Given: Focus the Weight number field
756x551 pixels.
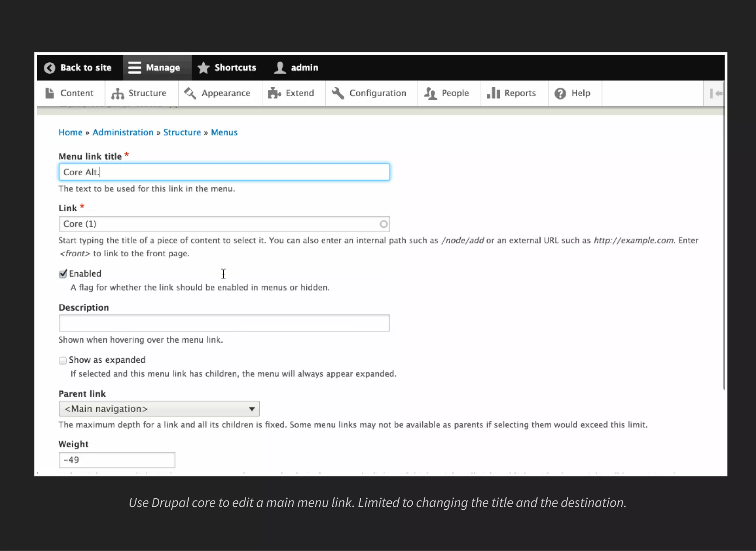Looking at the screenshot, I should point(117,460).
